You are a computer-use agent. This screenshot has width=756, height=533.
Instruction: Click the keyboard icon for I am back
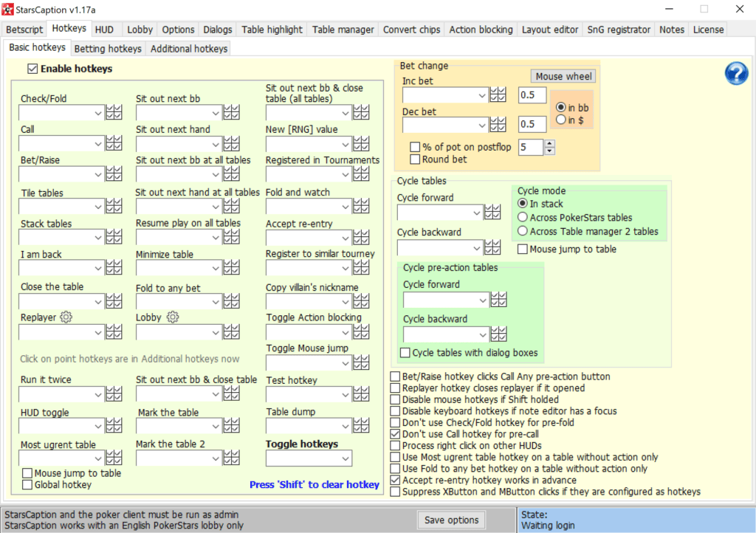click(114, 267)
